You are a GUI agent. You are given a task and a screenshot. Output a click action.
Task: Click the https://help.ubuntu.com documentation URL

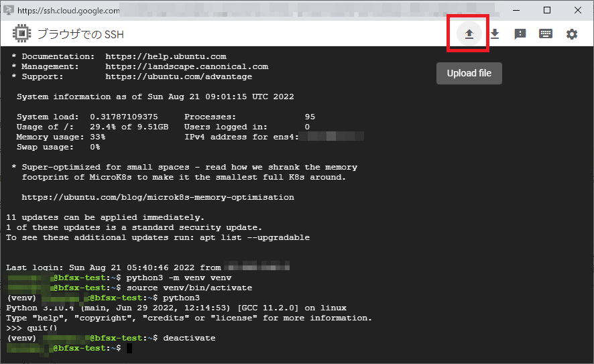pos(166,56)
